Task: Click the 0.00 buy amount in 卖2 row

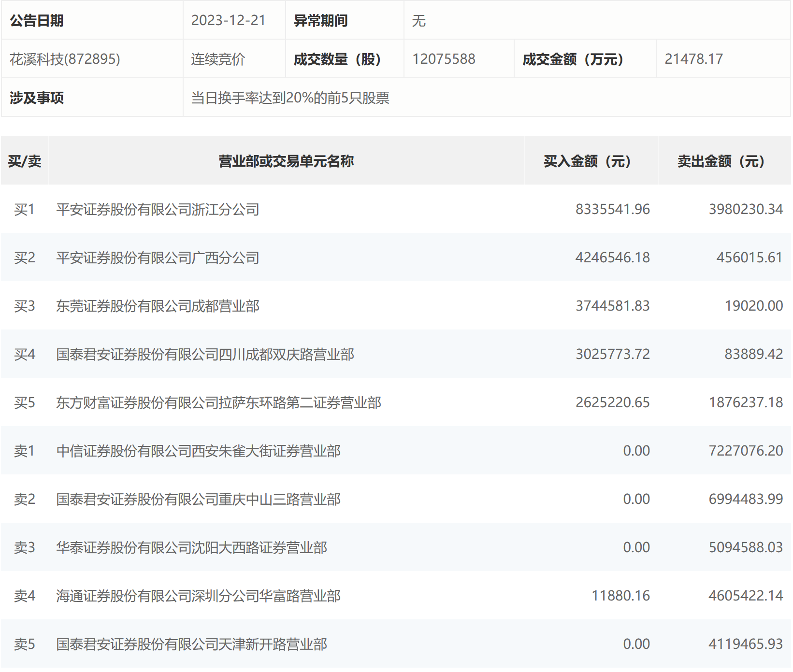Action: (636, 499)
